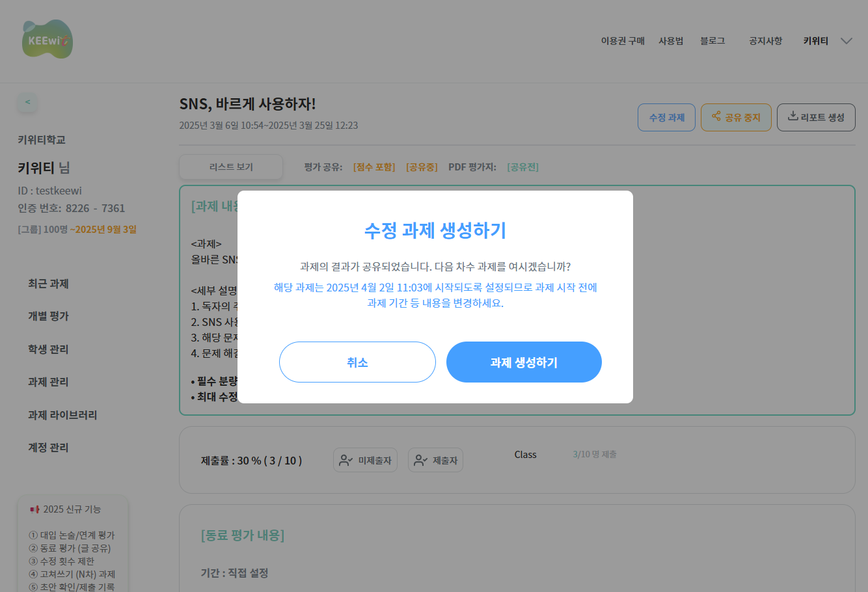Select the 키위티 account menu label
868x592 pixels.
pyautogui.click(x=815, y=41)
